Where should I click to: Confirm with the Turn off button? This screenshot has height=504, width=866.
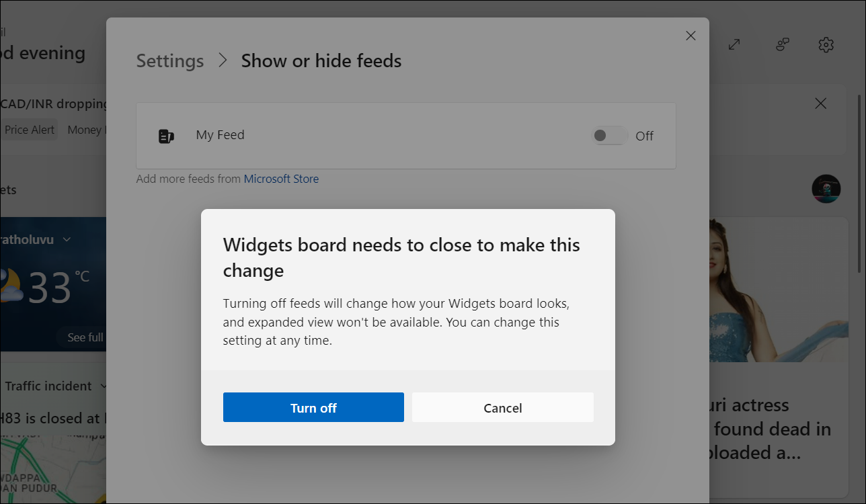coord(313,407)
